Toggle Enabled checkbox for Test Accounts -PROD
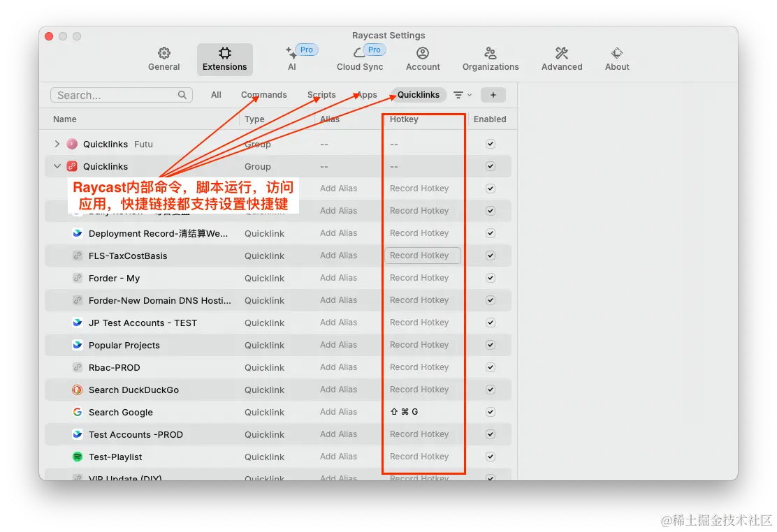 (491, 434)
